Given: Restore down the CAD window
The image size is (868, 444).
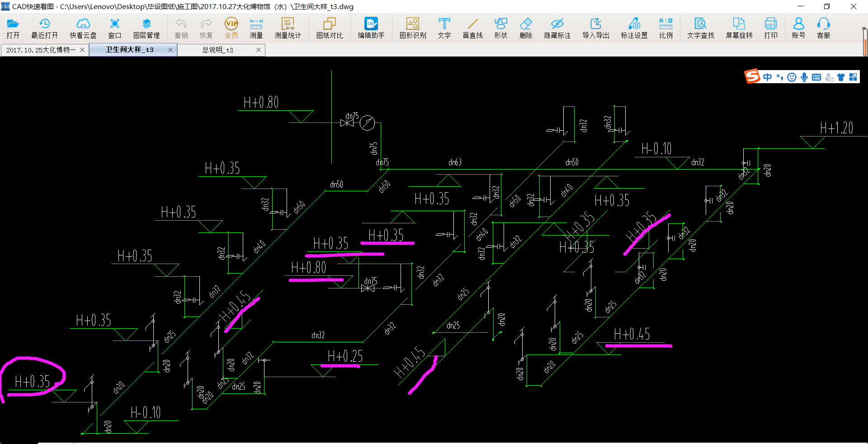Looking at the screenshot, I should point(827,6).
